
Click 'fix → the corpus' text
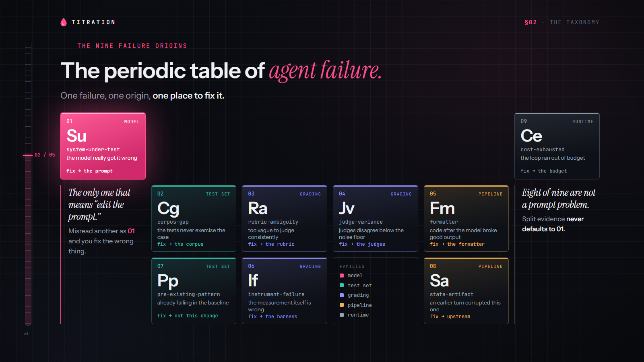(180, 244)
